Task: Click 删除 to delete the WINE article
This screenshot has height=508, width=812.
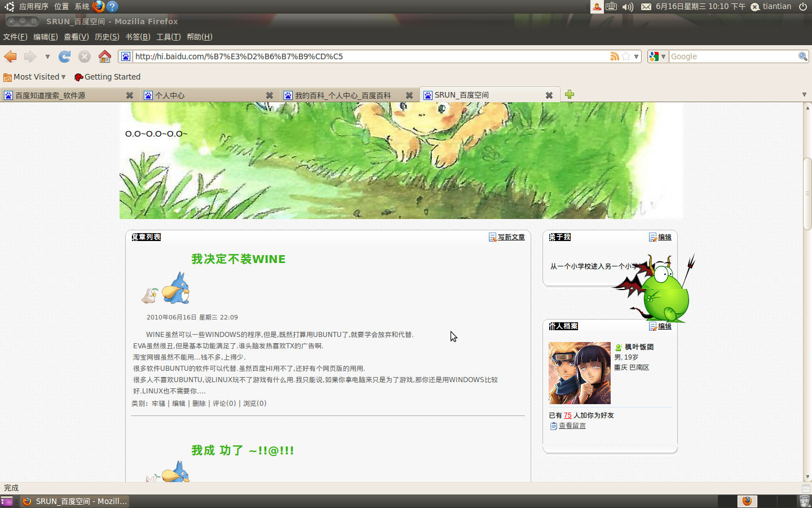Action: tap(199, 404)
